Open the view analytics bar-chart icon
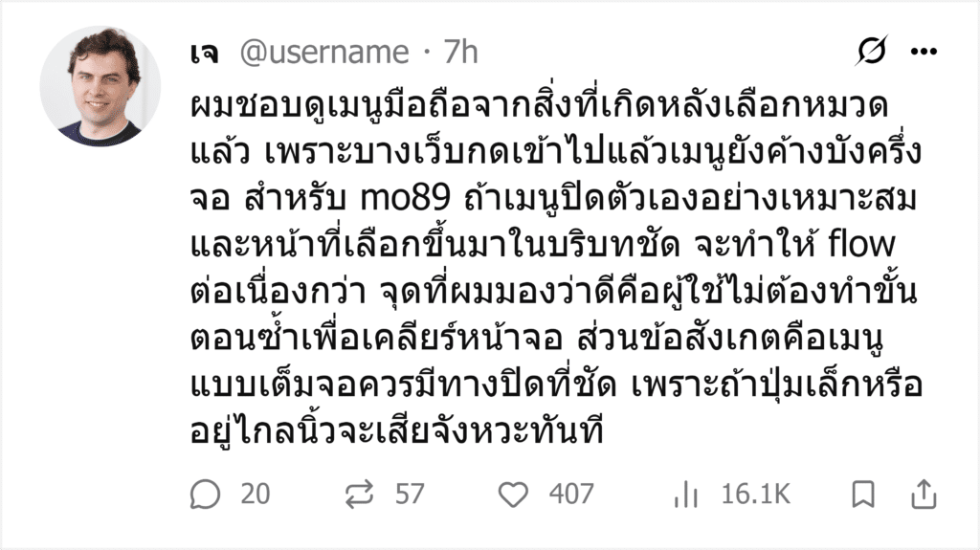The width and height of the screenshot is (980, 550). (x=685, y=495)
